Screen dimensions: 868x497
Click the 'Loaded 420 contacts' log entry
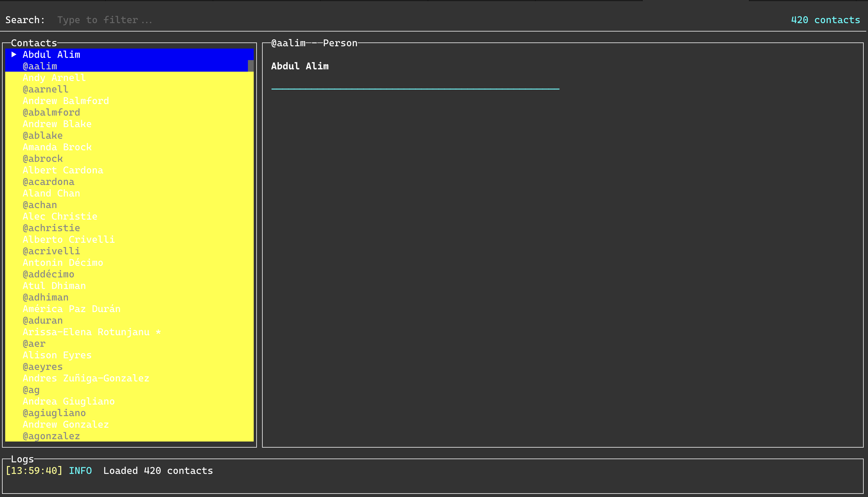click(x=158, y=470)
